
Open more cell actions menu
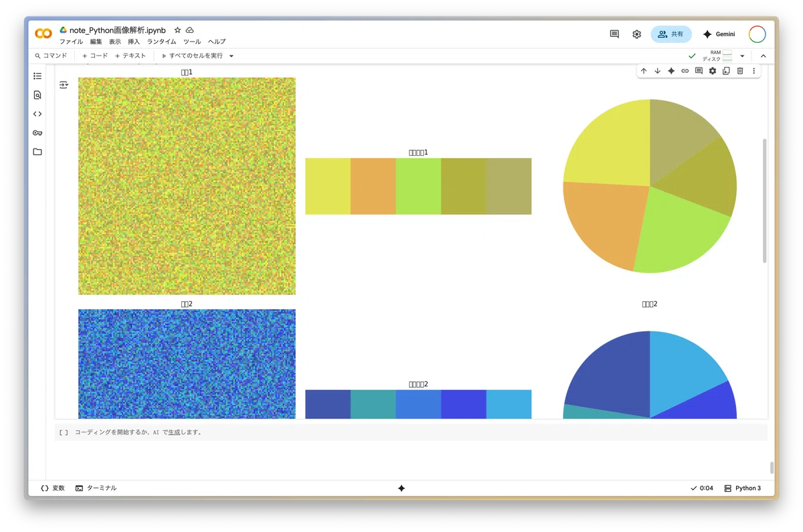(753, 71)
